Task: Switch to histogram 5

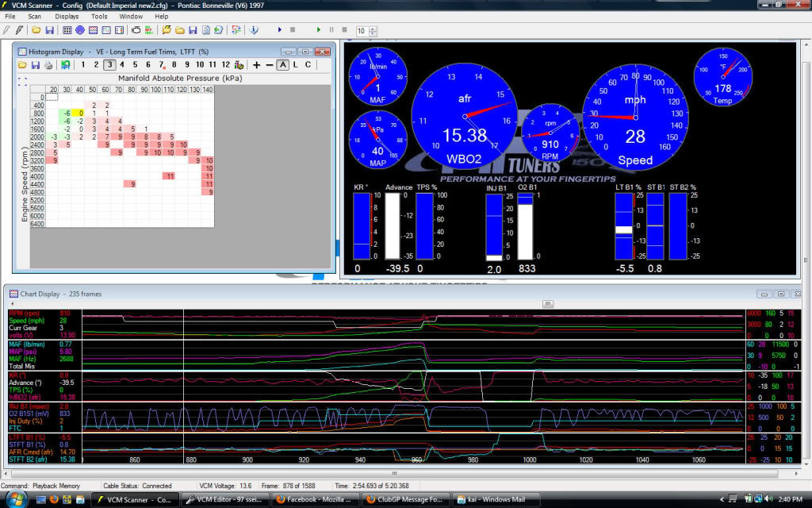Action: 135,65
